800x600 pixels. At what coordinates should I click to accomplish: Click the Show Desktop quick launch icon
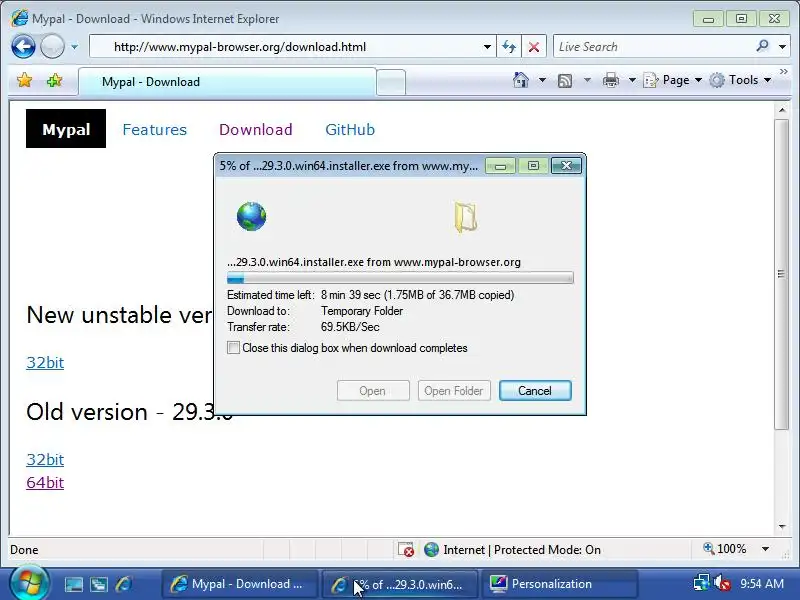[74, 584]
